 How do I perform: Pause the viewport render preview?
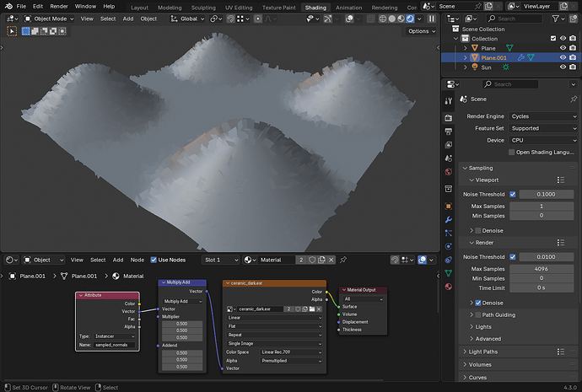431,19
